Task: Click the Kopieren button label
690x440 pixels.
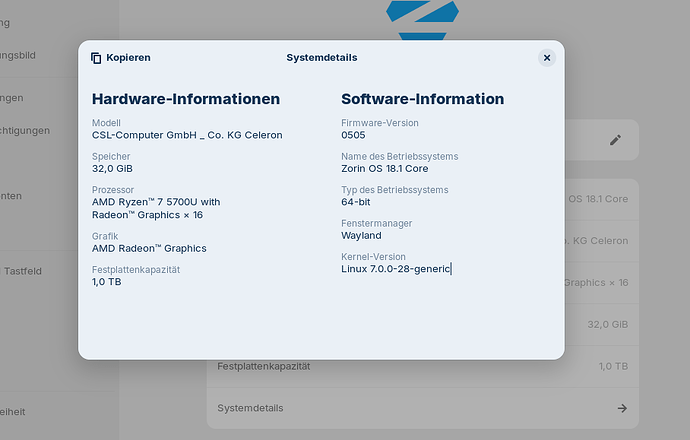Action: (128, 58)
